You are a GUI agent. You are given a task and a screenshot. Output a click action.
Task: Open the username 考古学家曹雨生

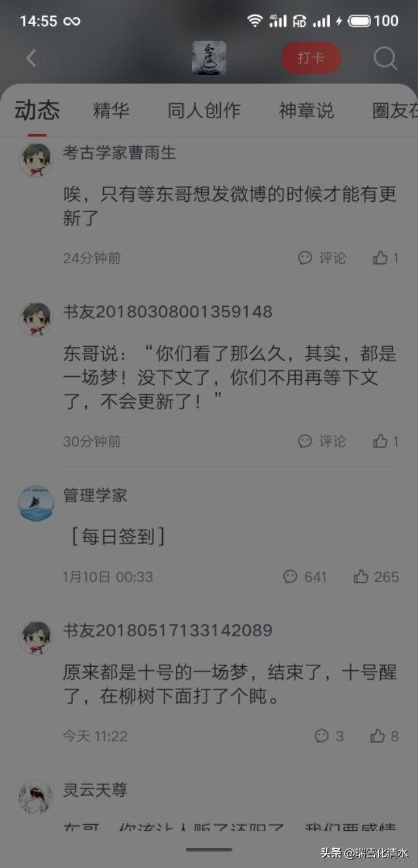pyautogui.click(x=120, y=153)
